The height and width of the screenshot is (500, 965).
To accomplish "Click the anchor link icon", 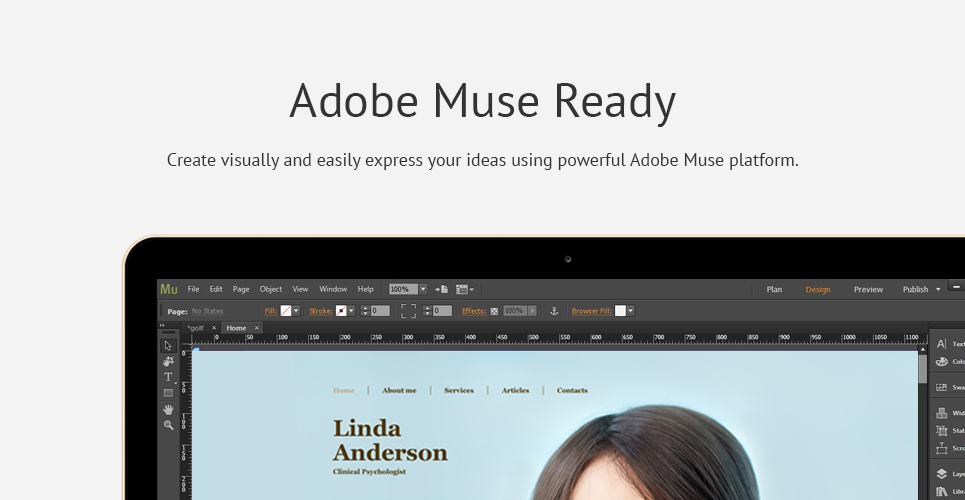I will 554,311.
